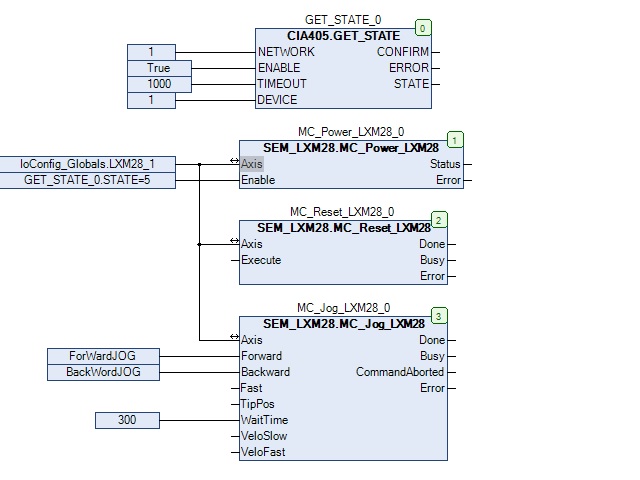640x480 pixels.
Task: Click the SEM_LXM28.MC_Reset_LXM28 block title
Action: click(x=342, y=228)
